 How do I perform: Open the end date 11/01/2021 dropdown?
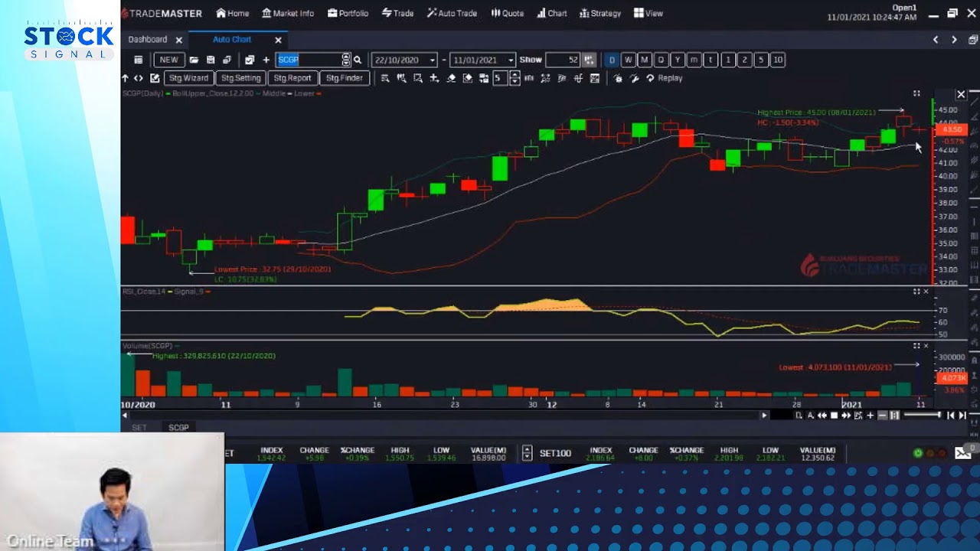[511, 60]
